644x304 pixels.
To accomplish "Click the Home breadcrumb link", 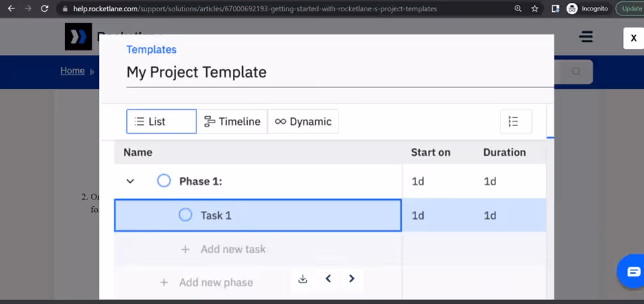I will click(72, 70).
